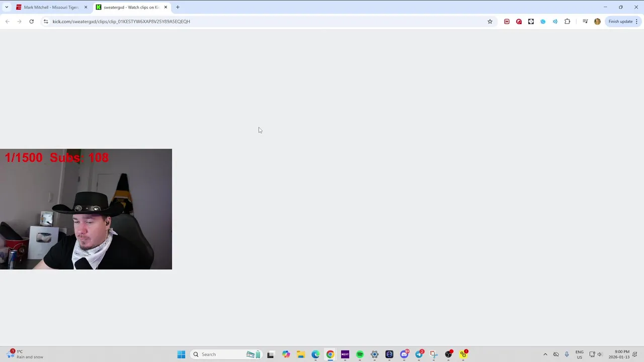The height and width of the screenshot is (362, 644).
Task: Open the Extensions puzzle piece menu
Action: point(567,22)
